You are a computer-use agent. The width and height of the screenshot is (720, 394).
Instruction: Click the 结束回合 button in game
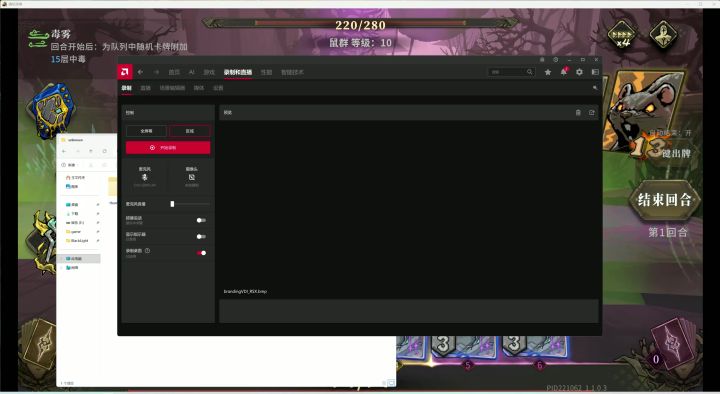664,200
